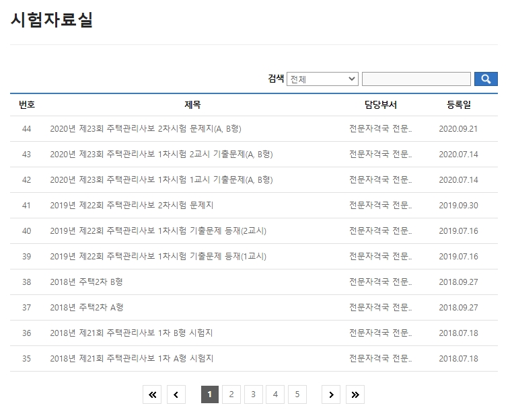Click row number 44
Image resolution: width=512 pixels, height=420 pixels.
(x=26, y=129)
